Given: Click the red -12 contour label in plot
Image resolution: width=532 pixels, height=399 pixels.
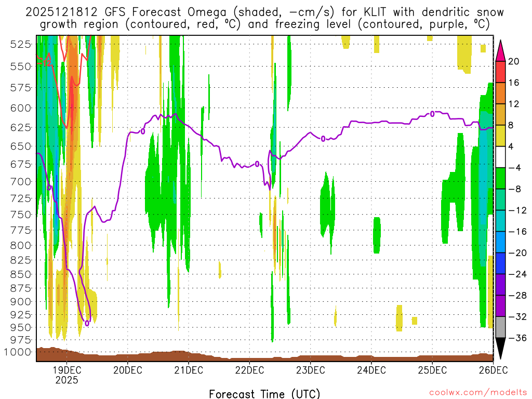Looking at the screenshot, I should tap(44, 63).
